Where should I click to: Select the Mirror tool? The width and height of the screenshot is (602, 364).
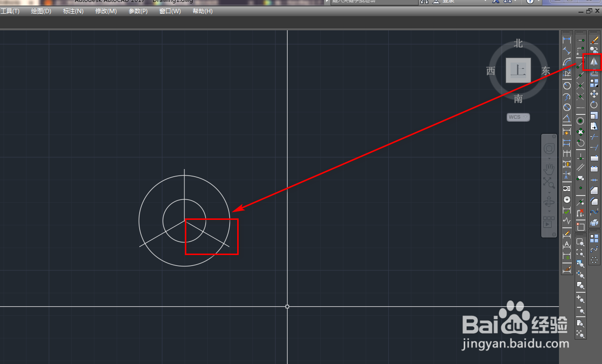[594, 62]
